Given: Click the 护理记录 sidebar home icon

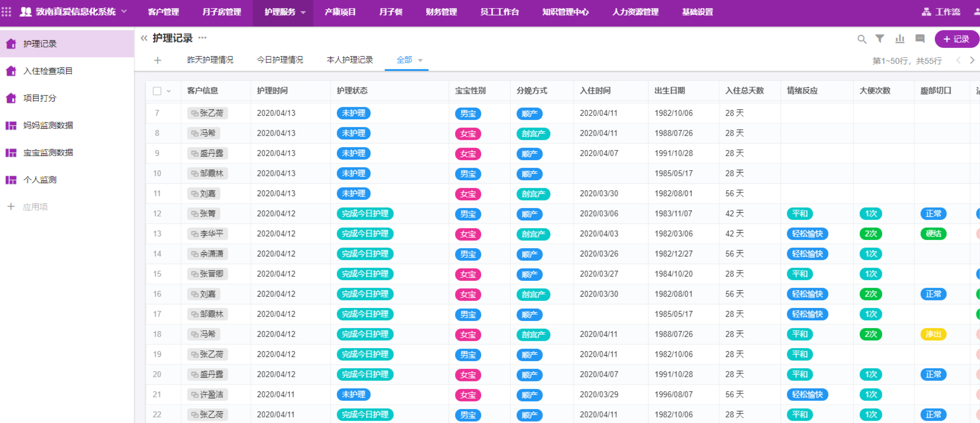Looking at the screenshot, I should 11,44.
